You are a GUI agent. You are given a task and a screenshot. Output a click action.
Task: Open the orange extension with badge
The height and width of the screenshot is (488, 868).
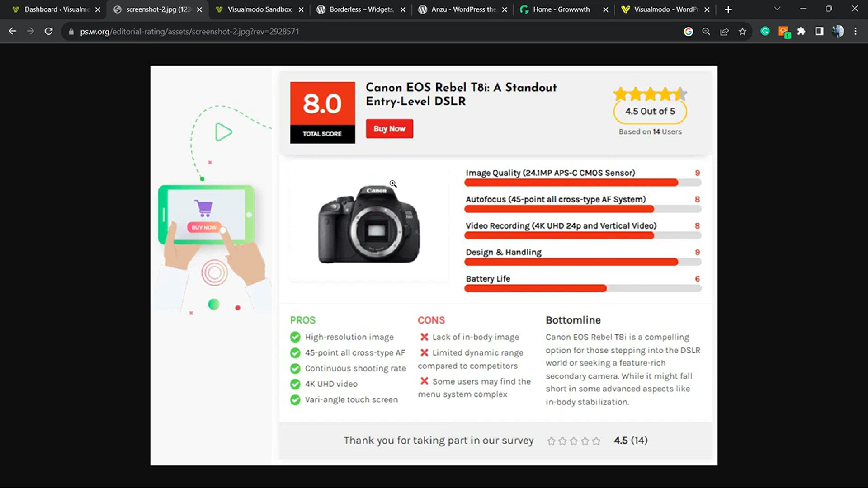pos(783,32)
